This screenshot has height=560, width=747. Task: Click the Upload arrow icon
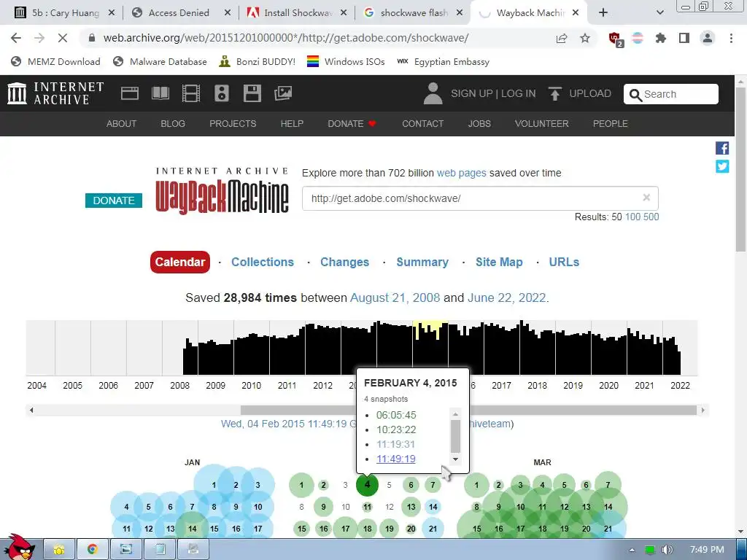[x=554, y=93]
